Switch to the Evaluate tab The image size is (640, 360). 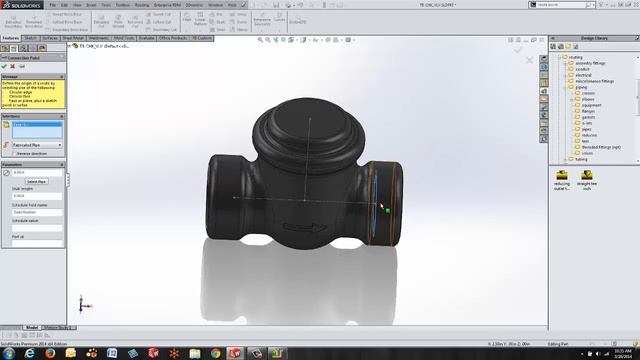pos(146,38)
